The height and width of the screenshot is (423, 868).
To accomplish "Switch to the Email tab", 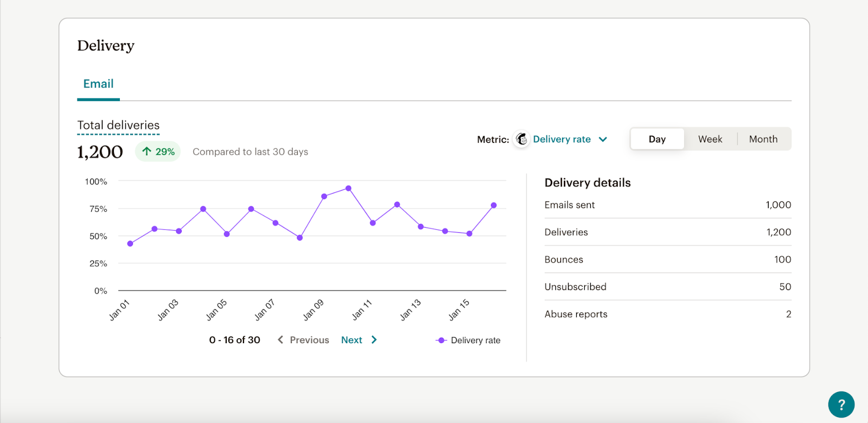I will pyautogui.click(x=98, y=84).
